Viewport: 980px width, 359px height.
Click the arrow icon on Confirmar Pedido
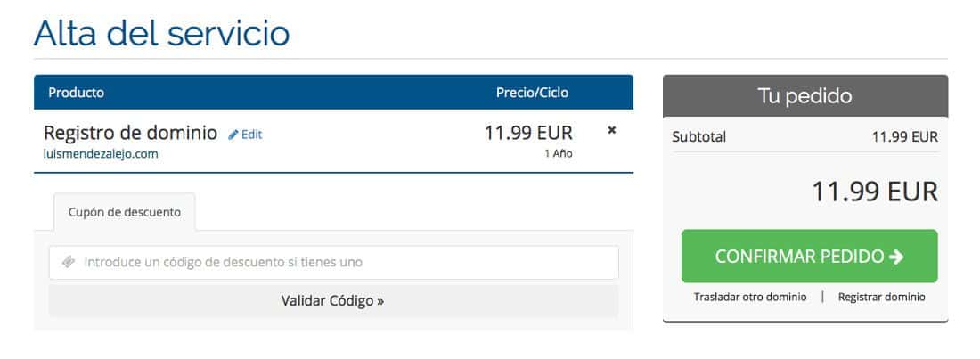896,257
